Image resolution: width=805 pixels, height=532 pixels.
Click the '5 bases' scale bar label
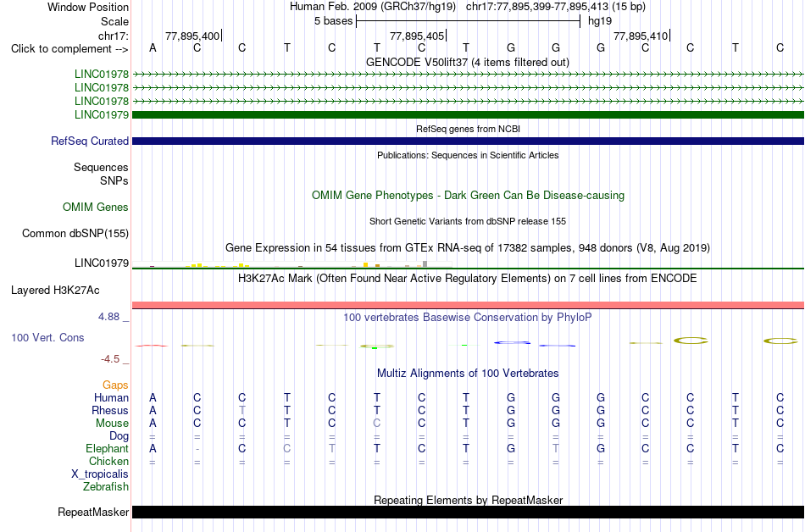(x=334, y=21)
